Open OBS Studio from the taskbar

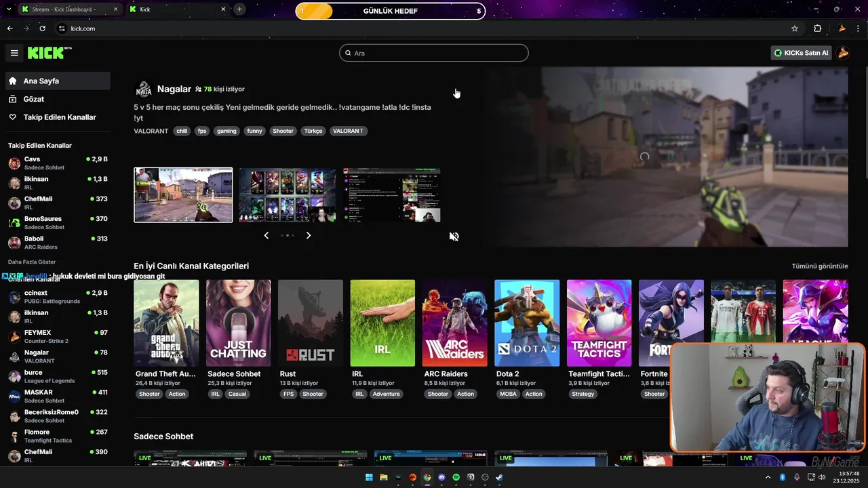(x=485, y=477)
